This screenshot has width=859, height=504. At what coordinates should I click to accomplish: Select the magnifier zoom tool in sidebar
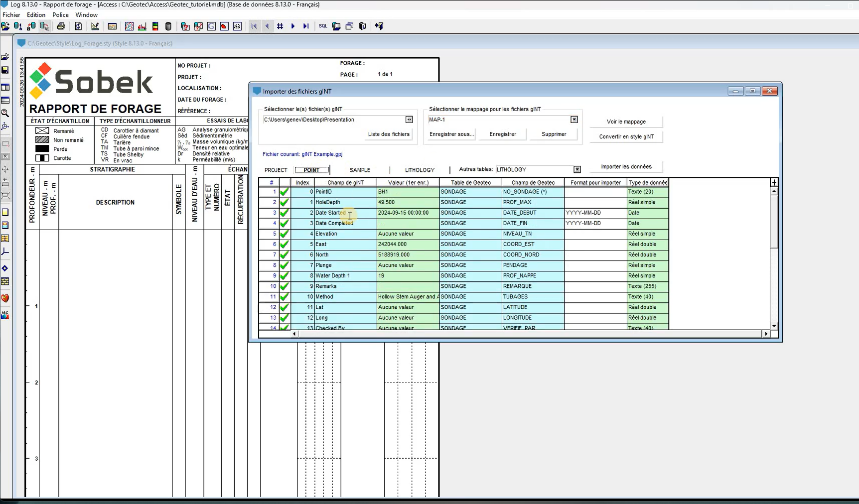click(5, 113)
